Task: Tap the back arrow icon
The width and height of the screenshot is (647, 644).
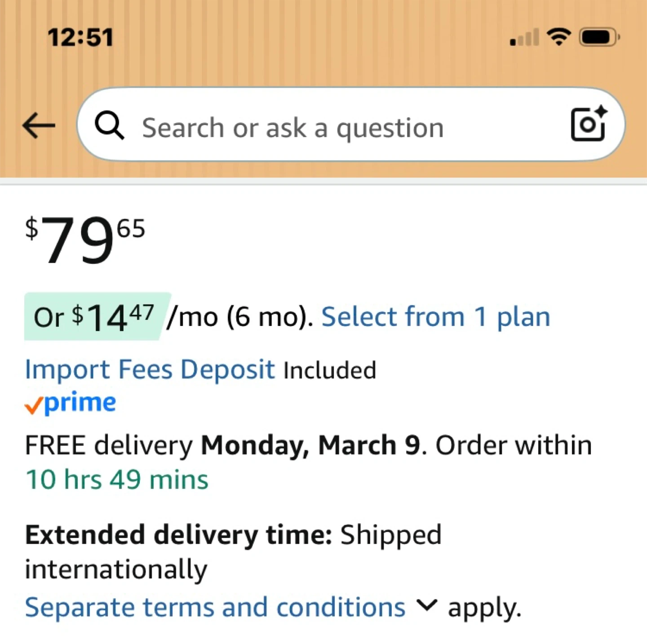Action: (x=39, y=125)
